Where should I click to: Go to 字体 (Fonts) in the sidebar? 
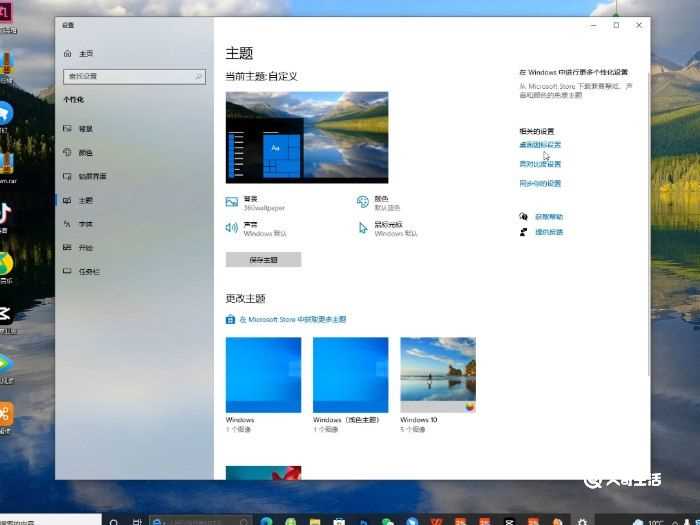coord(86,224)
